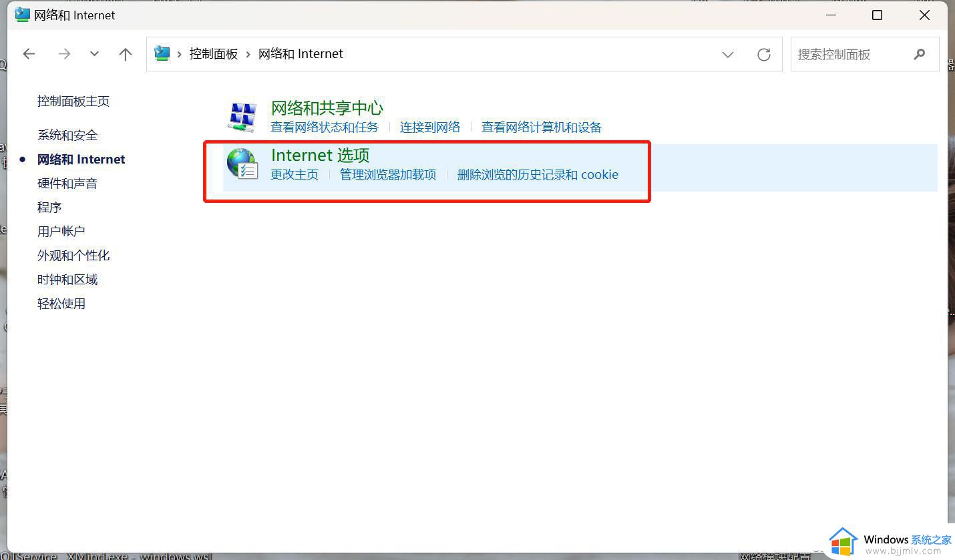Select 网络和 Internet in sidebar

point(81,159)
